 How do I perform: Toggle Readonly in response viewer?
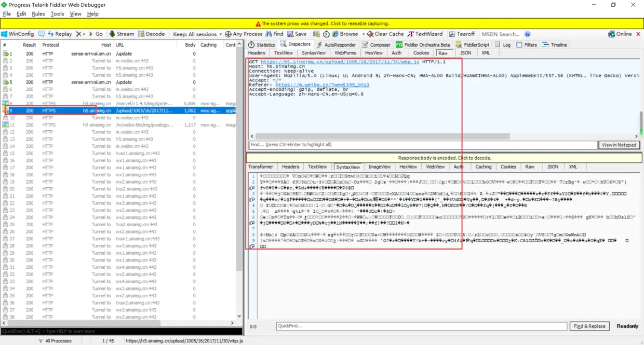click(627, 326)
